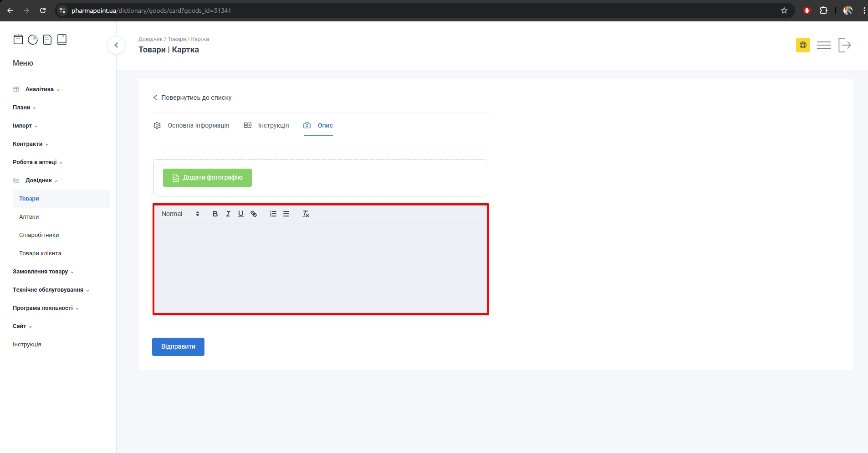Switch to the Основна інформація tab
This screenshot has height=453, width=868.
tap(198, 125)
